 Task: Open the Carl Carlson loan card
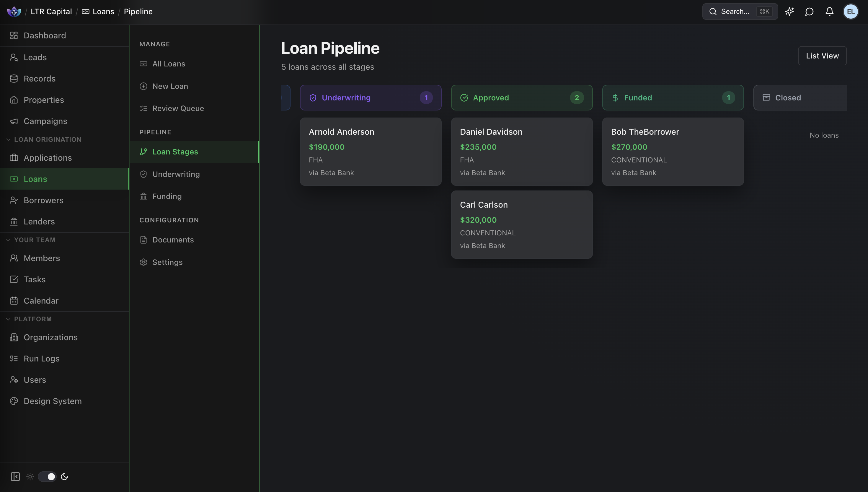click(x=521, y=225)
